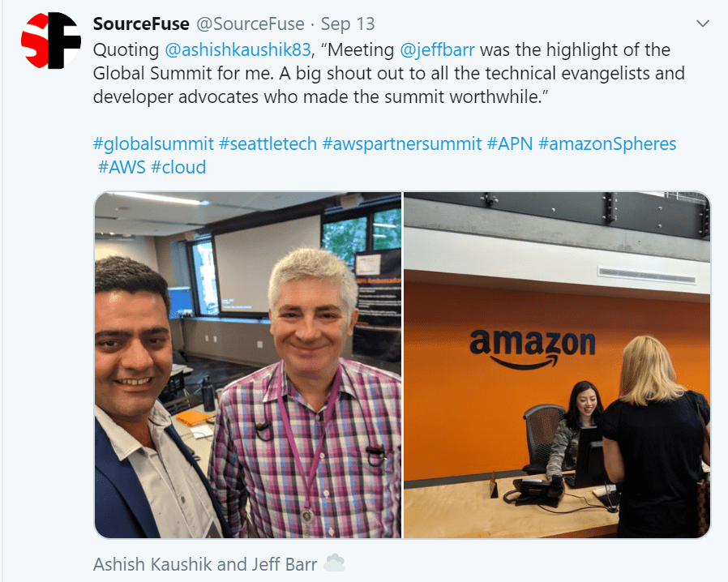This screenshot has height=582, width=728.
Task: Click the cloud emoji in caption
Action: tap(334, 563)
